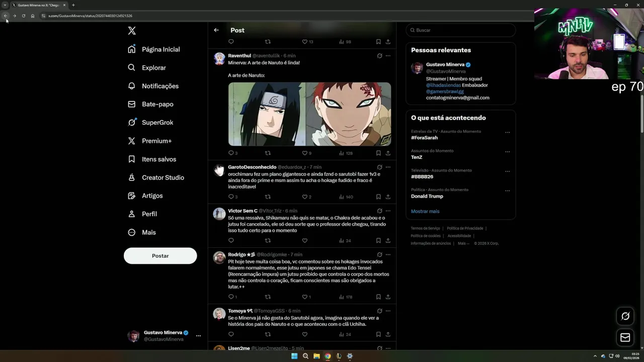Open a new browser tab
Screen dimensions: 644x362
pos(73,5)
